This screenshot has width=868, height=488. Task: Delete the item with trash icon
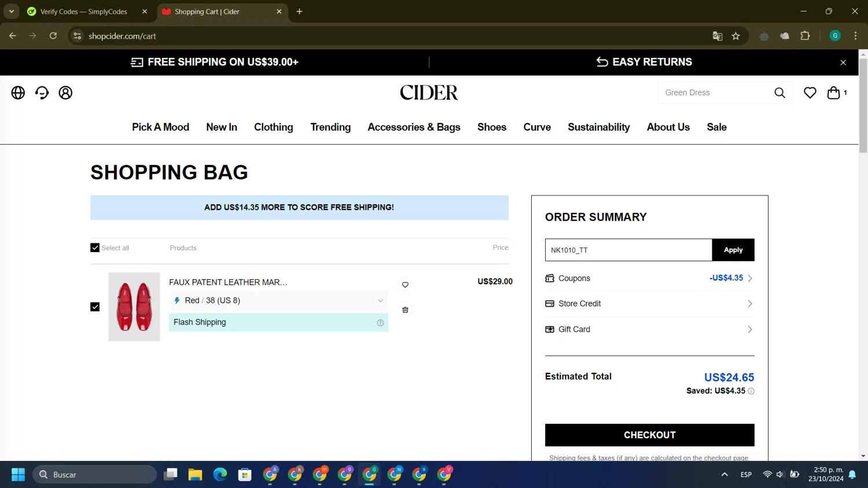pos(405,310)
